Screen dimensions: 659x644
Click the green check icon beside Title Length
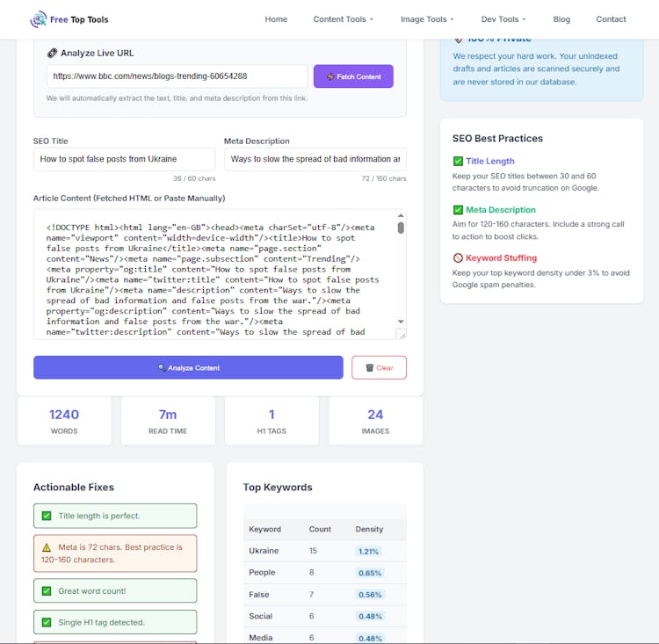point(458,162)
